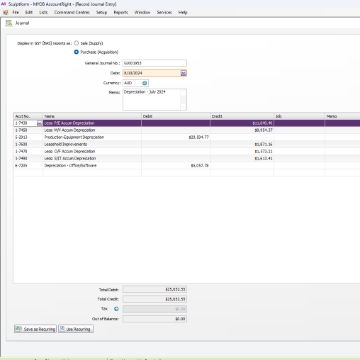Open the File menu
The image size is (360, 360).
point(16,12)
